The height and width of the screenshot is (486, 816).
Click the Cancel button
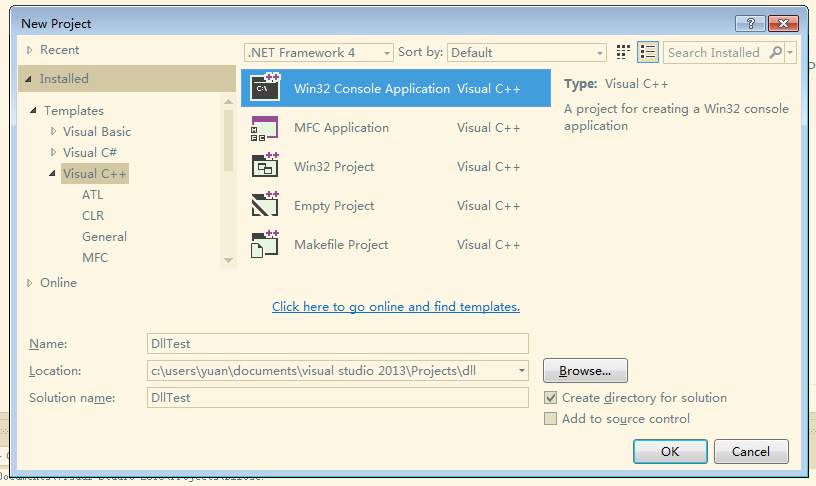pyautogui.click(x=751, y=452)
